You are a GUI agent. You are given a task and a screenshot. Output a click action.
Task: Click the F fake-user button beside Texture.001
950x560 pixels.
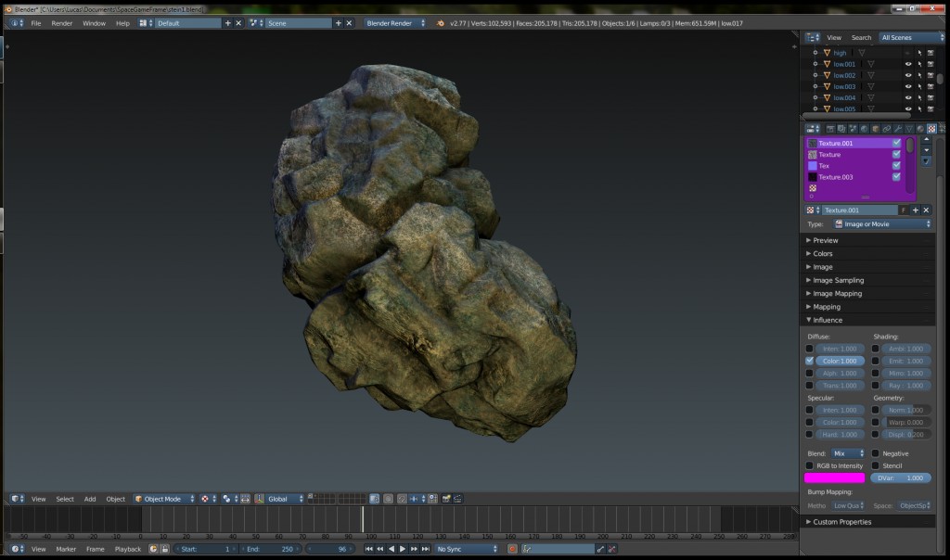905,210
